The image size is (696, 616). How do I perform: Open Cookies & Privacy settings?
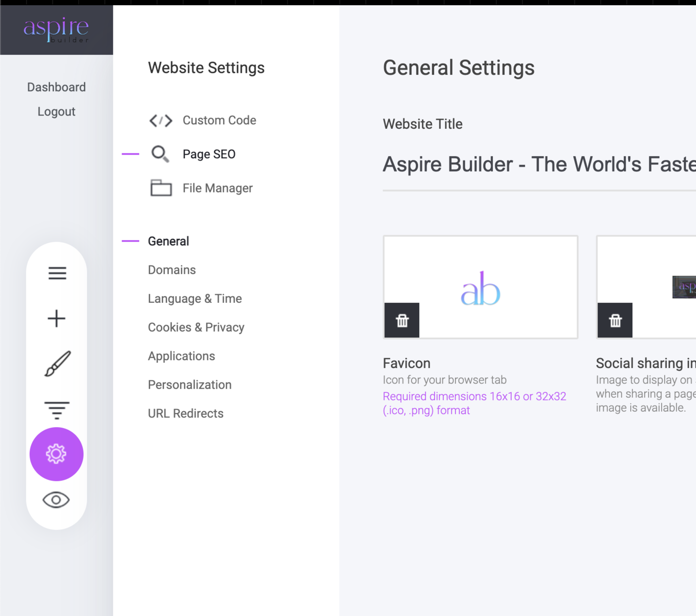click(x=196, y=328)
